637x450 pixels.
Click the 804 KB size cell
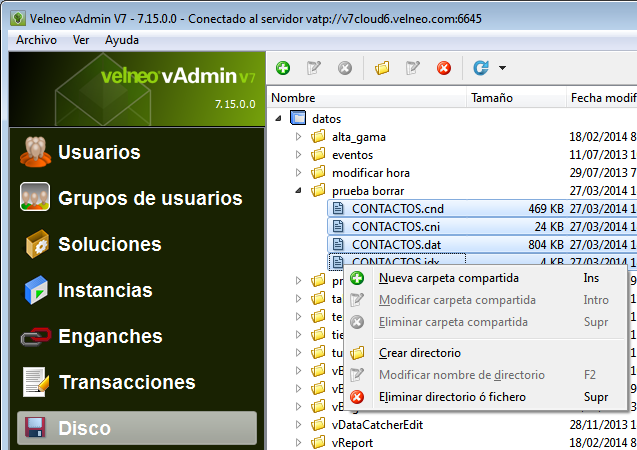tap(546, 244)
